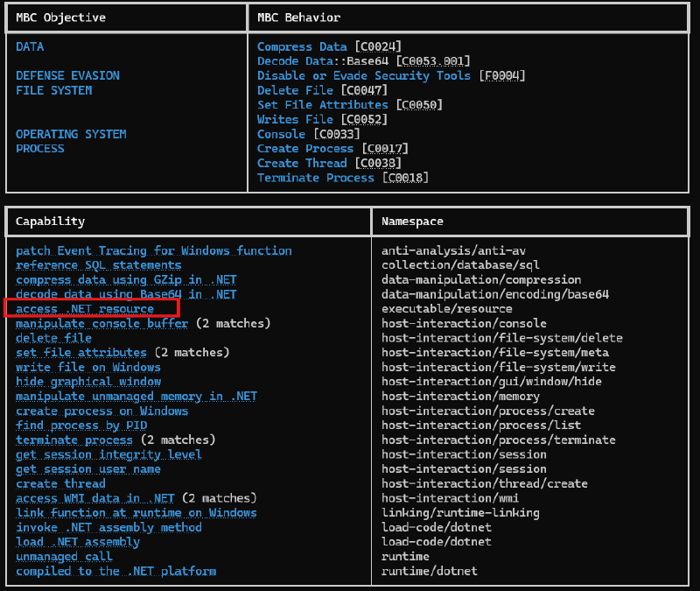Open get session user name capability

[x=88, y=469]
